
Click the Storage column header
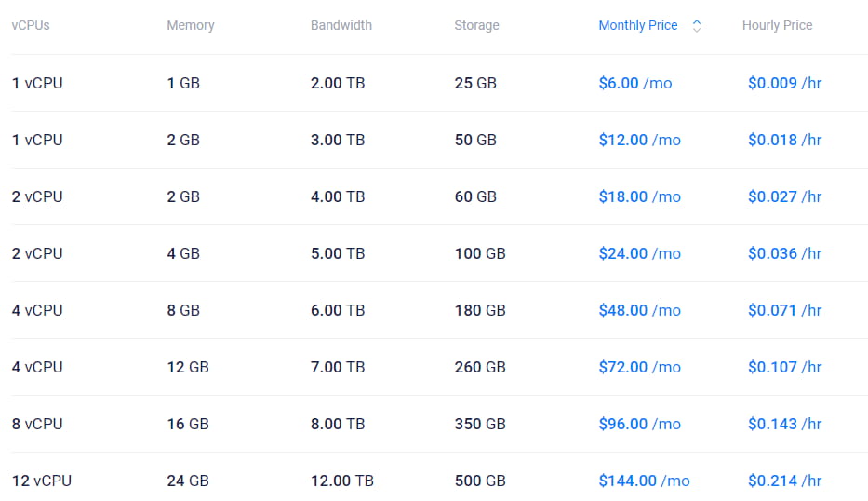point(476,26)
